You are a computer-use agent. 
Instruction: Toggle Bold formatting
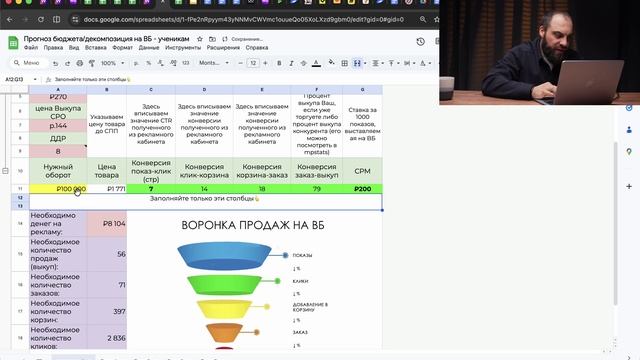[x=279, y=63]
